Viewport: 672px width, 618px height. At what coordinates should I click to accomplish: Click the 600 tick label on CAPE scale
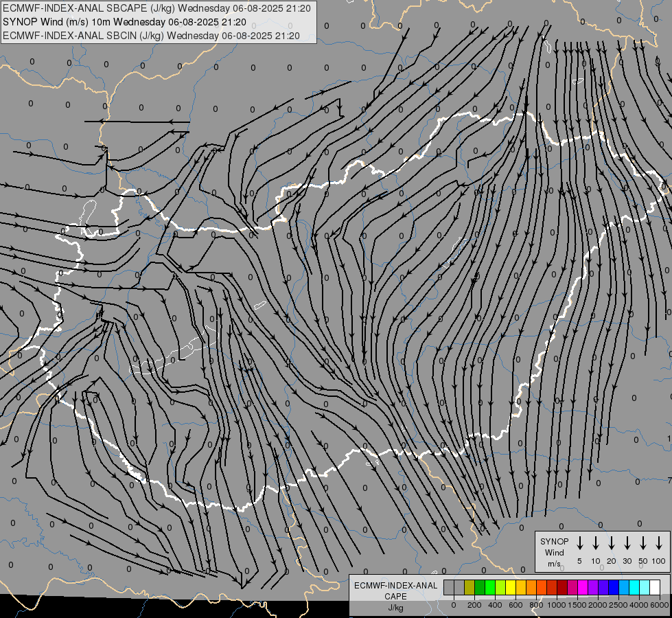pyautogui.click(x=515, y=605)
